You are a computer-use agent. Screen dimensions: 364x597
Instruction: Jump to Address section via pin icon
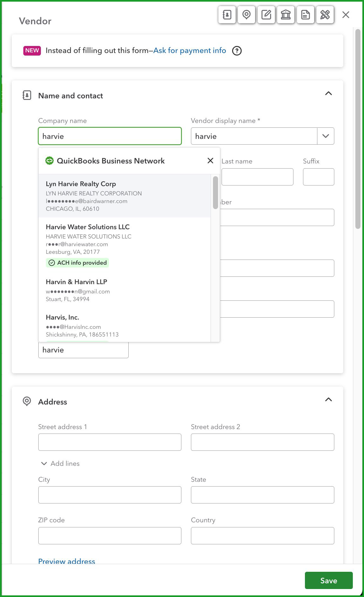click(x=246, y=15)
